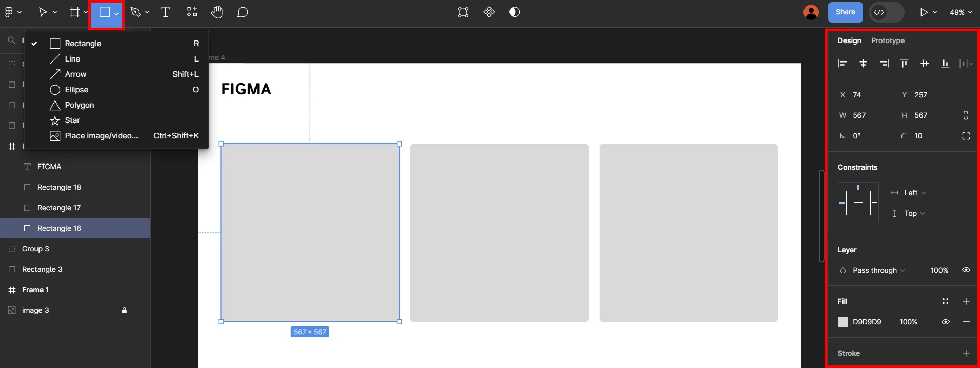Select the Comment tool
This screenshot has width=980, height=368.
pos(243,12)
